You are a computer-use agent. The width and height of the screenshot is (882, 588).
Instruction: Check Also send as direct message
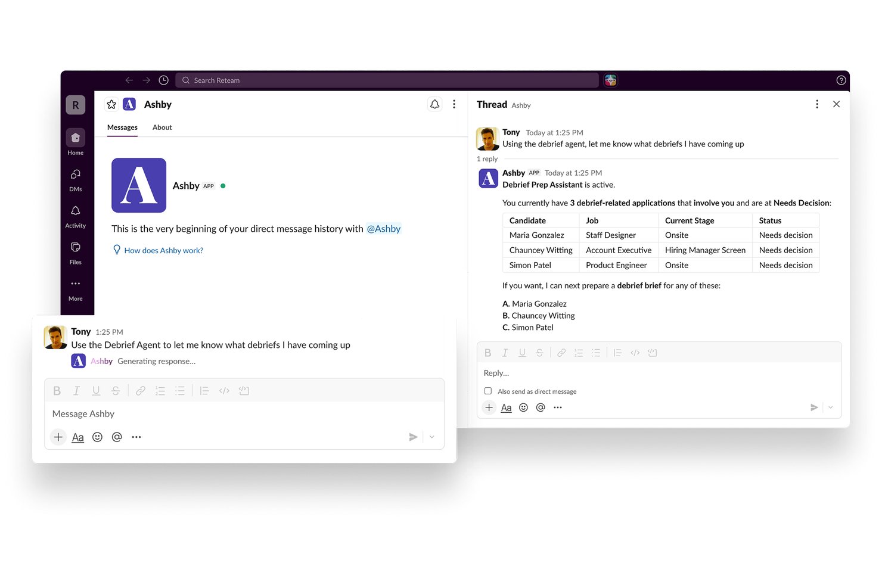coord(488,391)
